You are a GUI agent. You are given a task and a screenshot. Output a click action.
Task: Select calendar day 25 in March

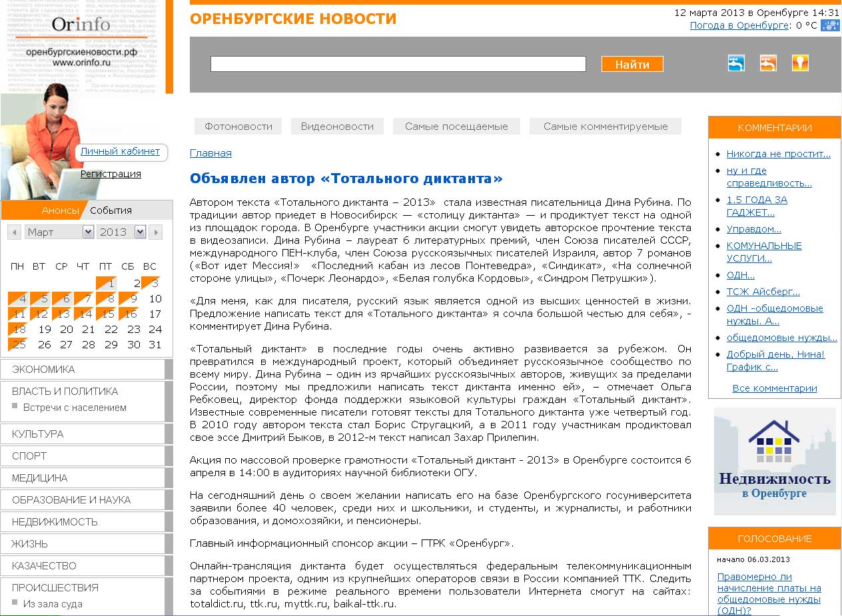click(x=18, y=345)
